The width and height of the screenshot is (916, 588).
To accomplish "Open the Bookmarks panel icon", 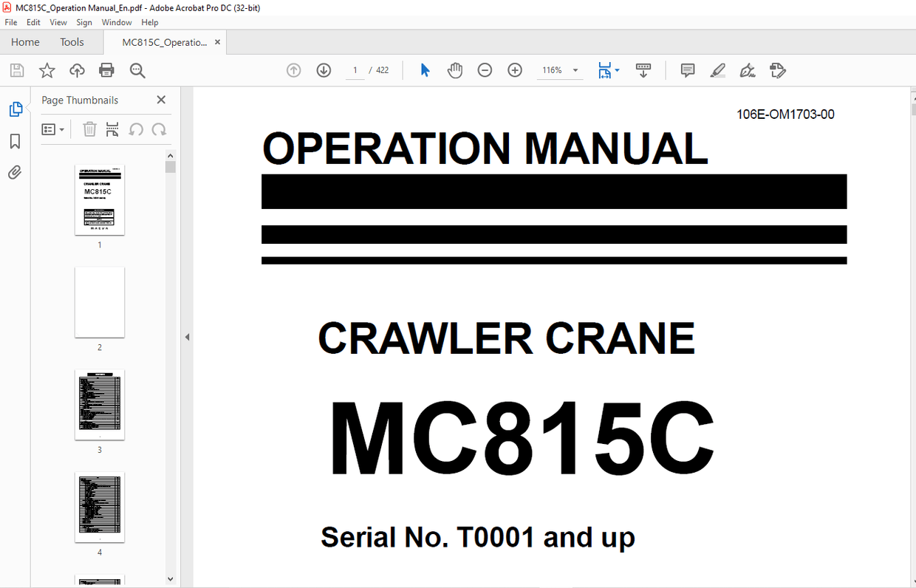I will [x=16, y=141].
